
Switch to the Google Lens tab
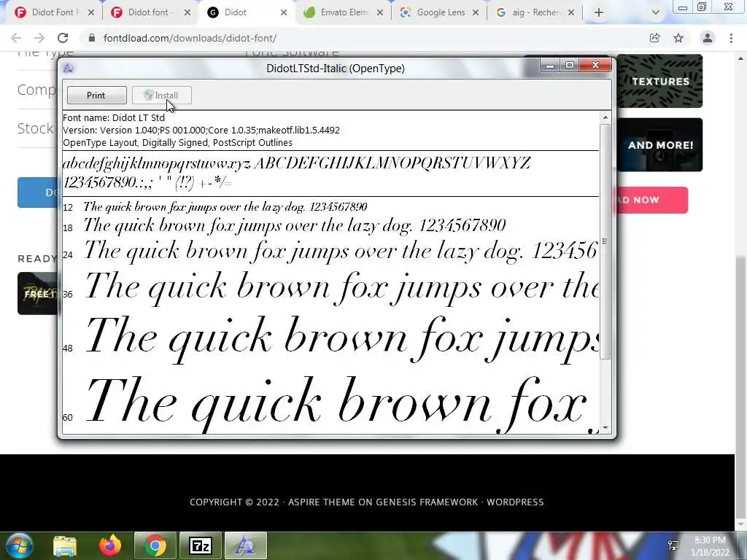(439, 12)
